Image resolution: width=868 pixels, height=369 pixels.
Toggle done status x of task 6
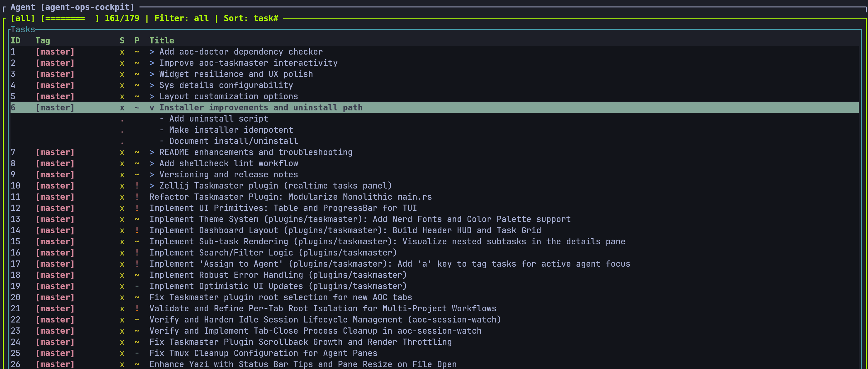tap(122, 108)
